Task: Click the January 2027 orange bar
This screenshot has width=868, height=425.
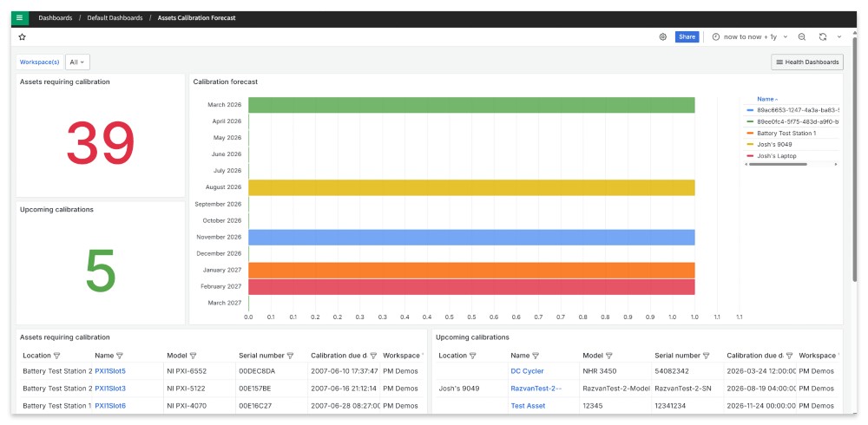Action: (x=471, y=270)
